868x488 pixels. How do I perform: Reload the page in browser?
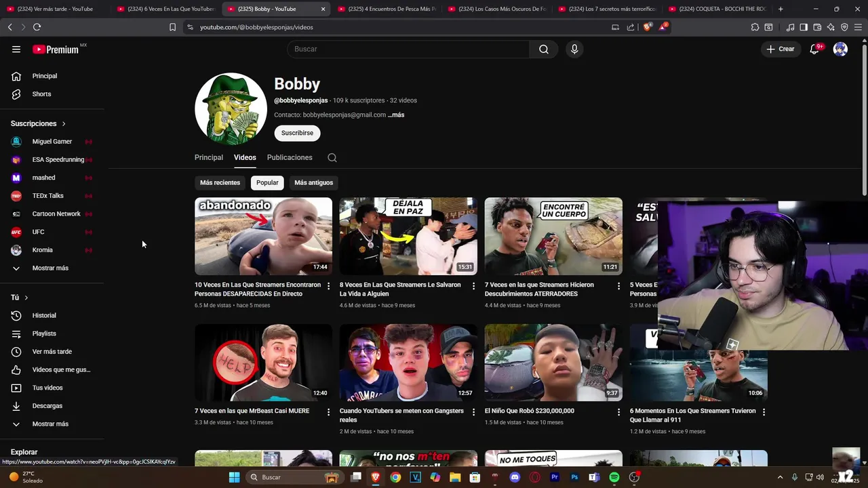(37, 27)
